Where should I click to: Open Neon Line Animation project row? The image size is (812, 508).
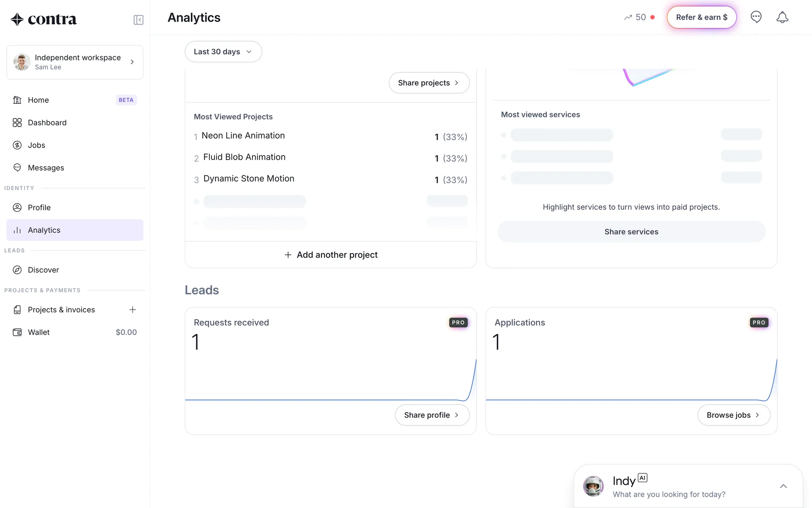[x=243, y=136]
